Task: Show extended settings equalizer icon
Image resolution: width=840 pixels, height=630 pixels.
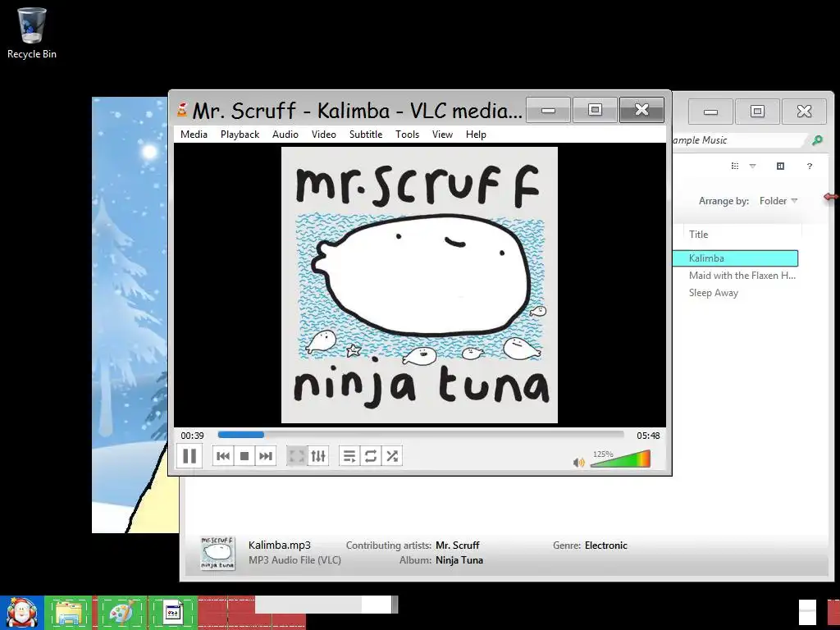Action: 318,456
